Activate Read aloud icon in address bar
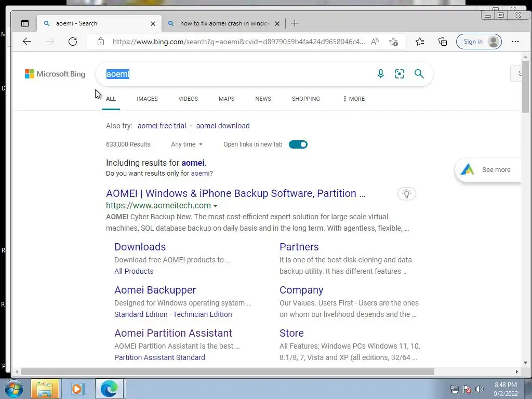532x399 pixels. pyautogui.click(x=375, y=42)
